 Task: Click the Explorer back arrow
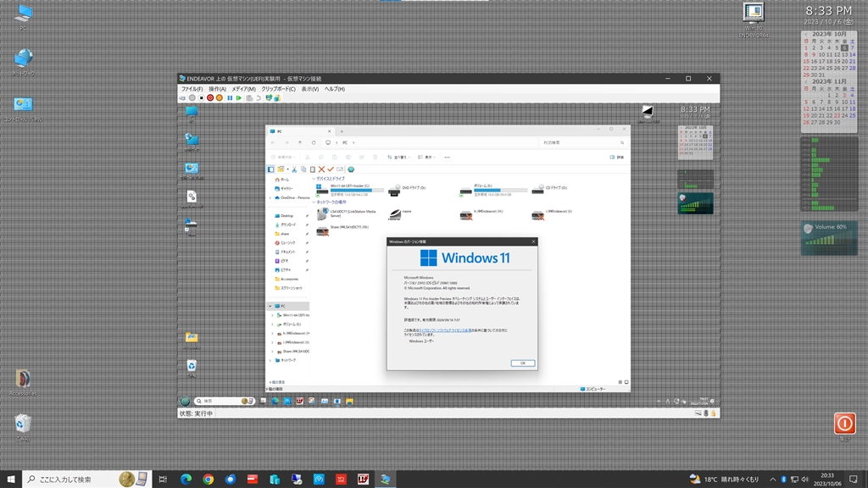tap(273, 142)
